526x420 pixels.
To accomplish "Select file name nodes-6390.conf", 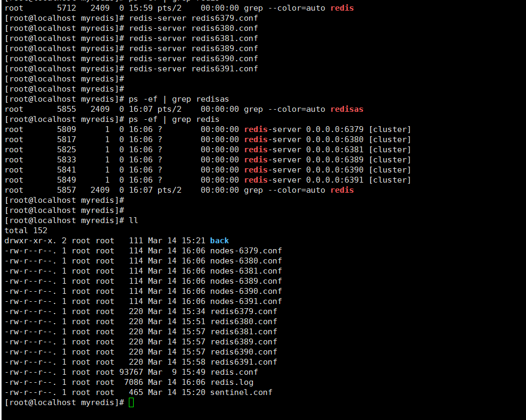I will tap(246, 291).
